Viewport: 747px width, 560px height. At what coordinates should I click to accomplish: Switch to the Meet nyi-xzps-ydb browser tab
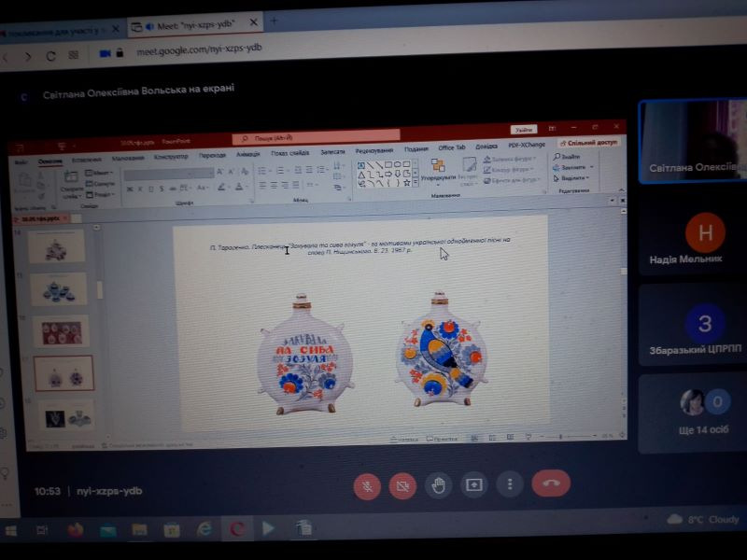click(195, 25)
